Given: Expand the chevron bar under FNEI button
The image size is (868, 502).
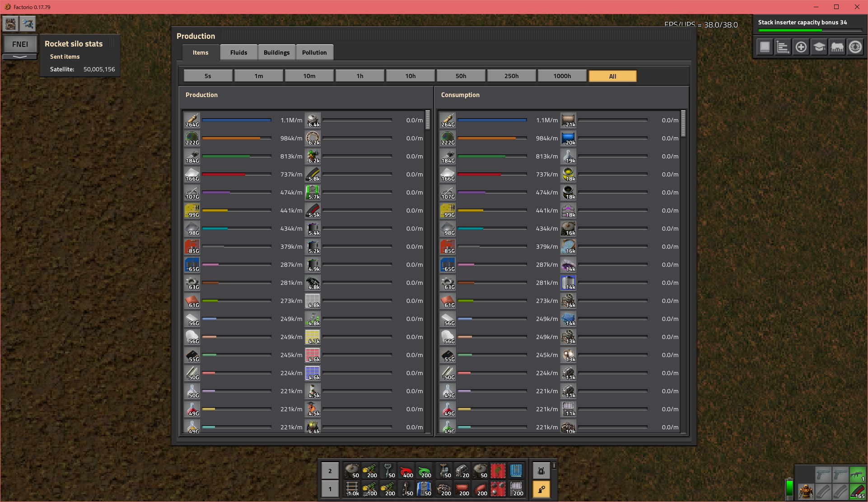Looking at the screenshot, I should (x=20, y=57).
